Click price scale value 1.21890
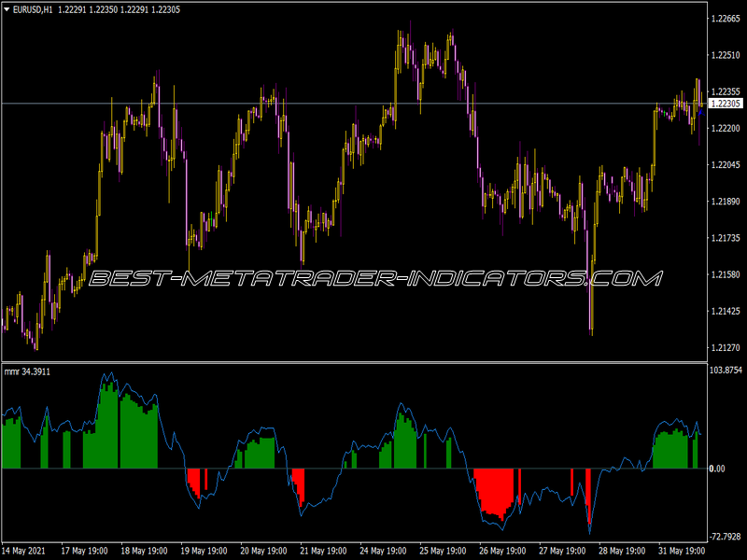Image resolution: width=747 pixels, height=560 pixels. point(726,202)
